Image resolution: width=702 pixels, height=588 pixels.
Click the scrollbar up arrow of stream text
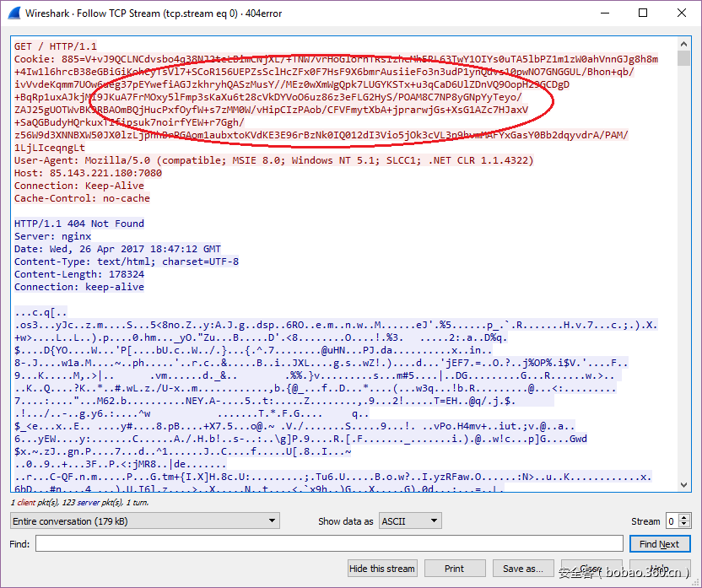pos(683,44)
